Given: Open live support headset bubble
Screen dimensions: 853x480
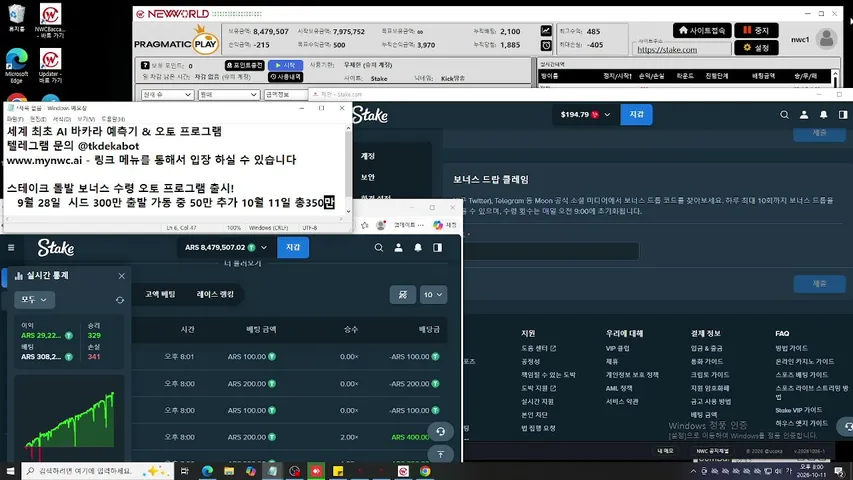Looking at the screenshot, I should point(441,432).
